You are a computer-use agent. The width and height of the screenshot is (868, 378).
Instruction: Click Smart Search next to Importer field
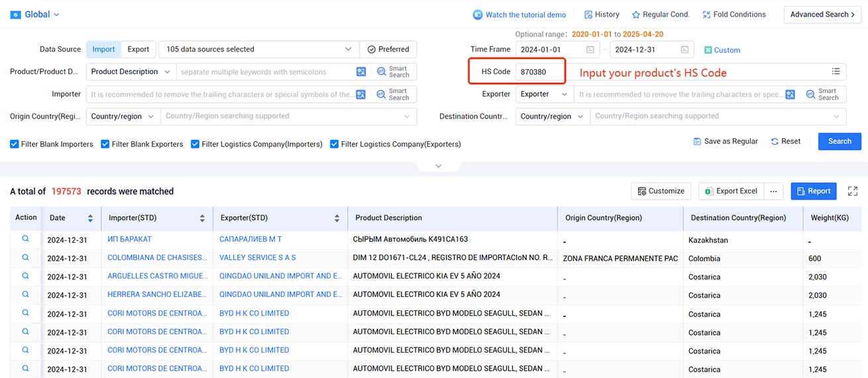pyautogui.click(x=394, y=94)
